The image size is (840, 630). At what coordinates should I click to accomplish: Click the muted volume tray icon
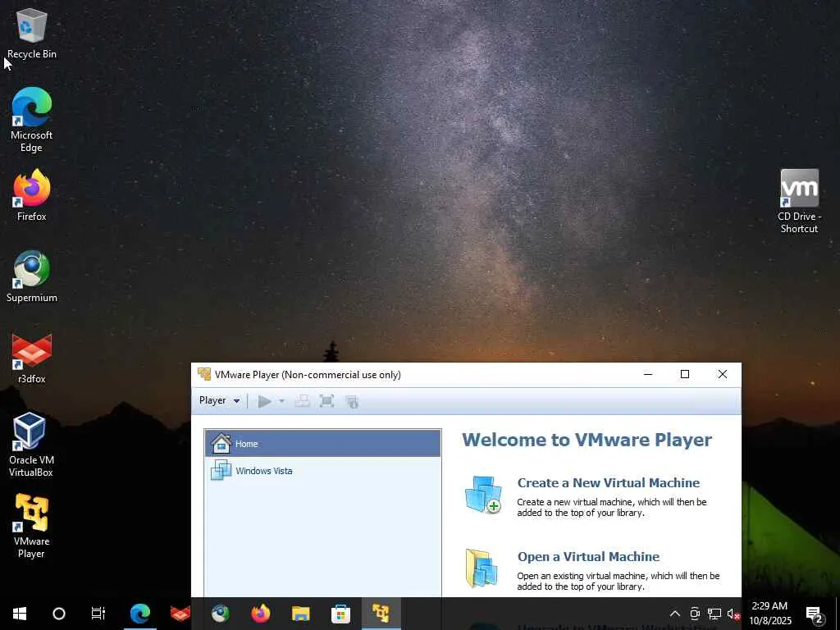pos(733,614)
